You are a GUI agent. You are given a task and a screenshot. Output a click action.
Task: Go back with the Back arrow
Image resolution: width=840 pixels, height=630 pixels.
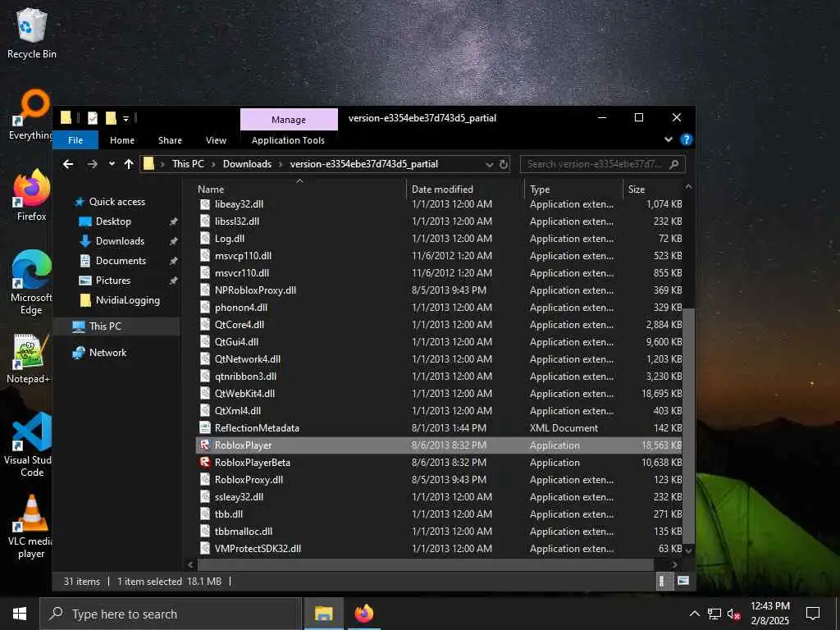pos(68,164)
